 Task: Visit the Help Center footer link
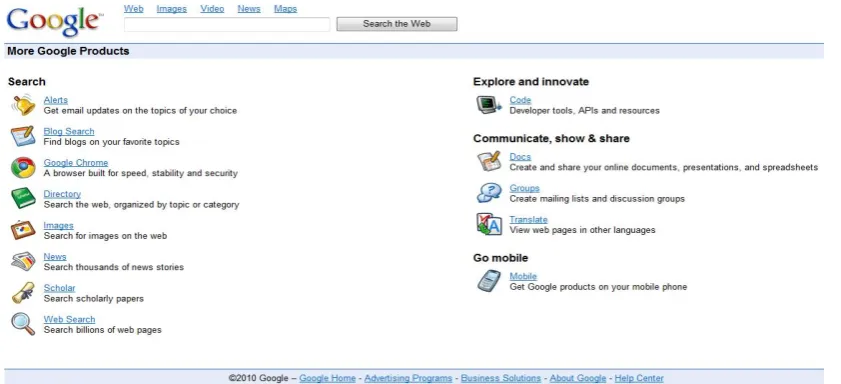click(639, 378)
